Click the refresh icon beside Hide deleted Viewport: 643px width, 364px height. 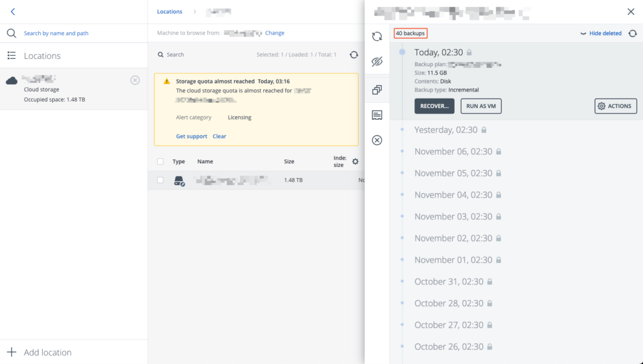point(633,33)
